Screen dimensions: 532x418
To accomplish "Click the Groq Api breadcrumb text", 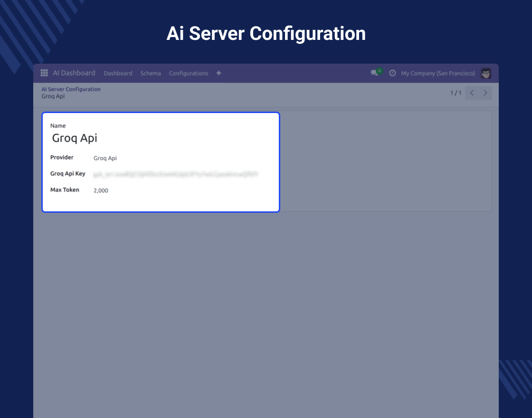I will [x=53, y=96].
